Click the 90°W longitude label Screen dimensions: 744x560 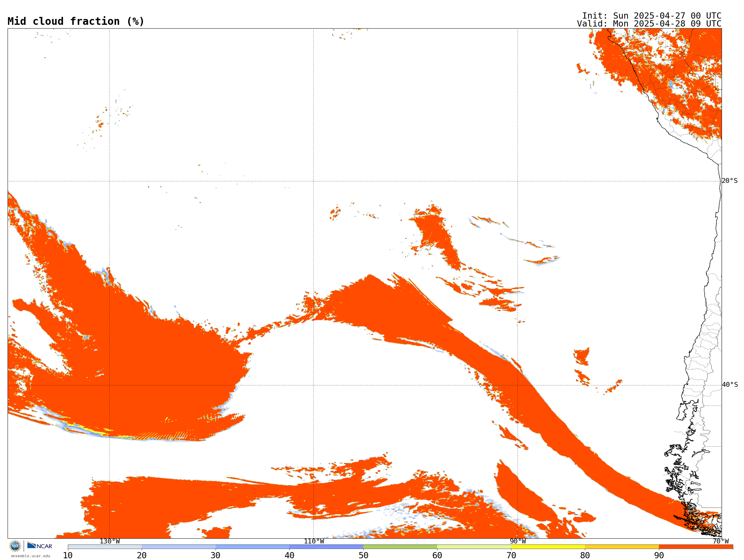click(x=518, y=541)
